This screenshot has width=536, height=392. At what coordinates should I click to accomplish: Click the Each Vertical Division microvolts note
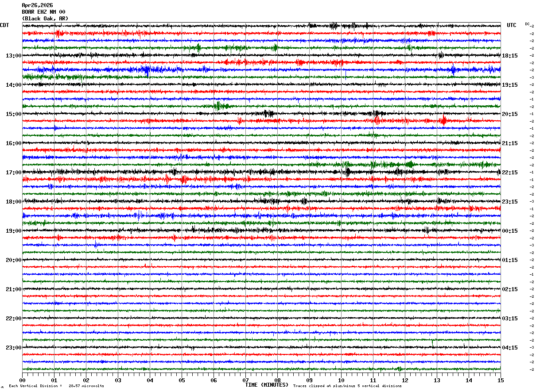pos(57,386)
